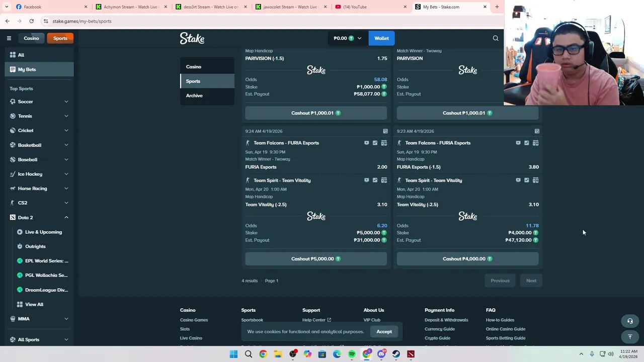Expand the Soccer category chevron

click(66, 102)
